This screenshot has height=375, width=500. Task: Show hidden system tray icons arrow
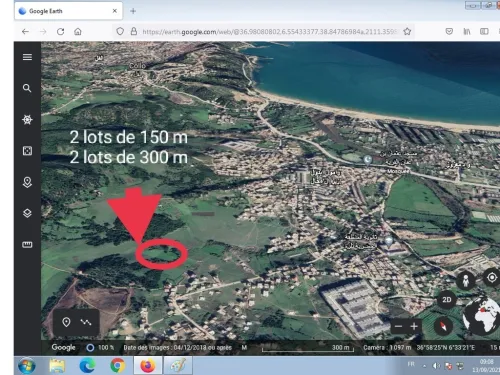pyautogui.click(x=424, y=366)
